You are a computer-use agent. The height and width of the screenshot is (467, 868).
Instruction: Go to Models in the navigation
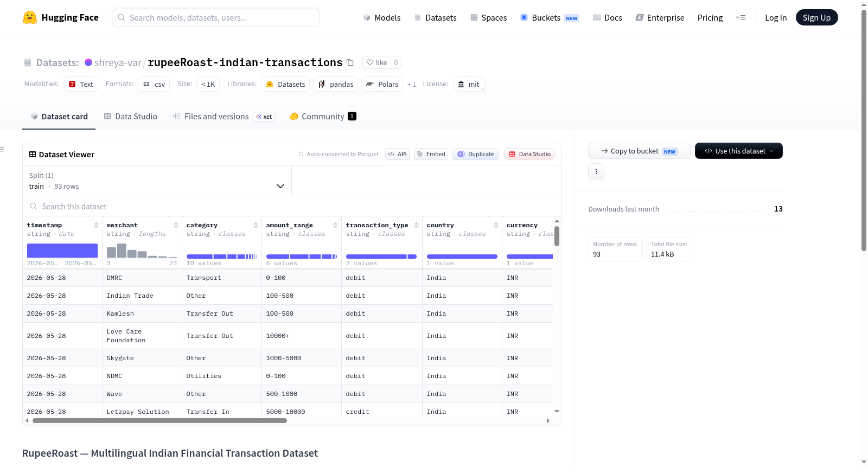[382, 17]
